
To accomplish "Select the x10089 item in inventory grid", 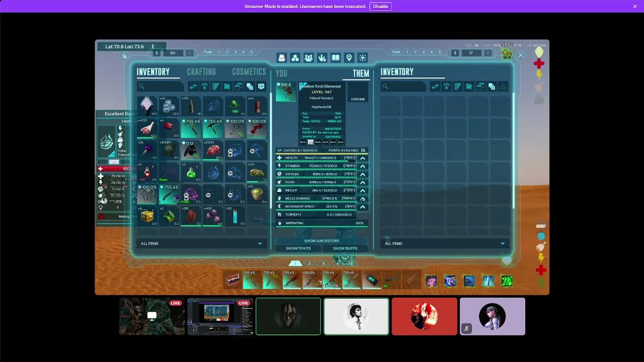I will 170,150.
